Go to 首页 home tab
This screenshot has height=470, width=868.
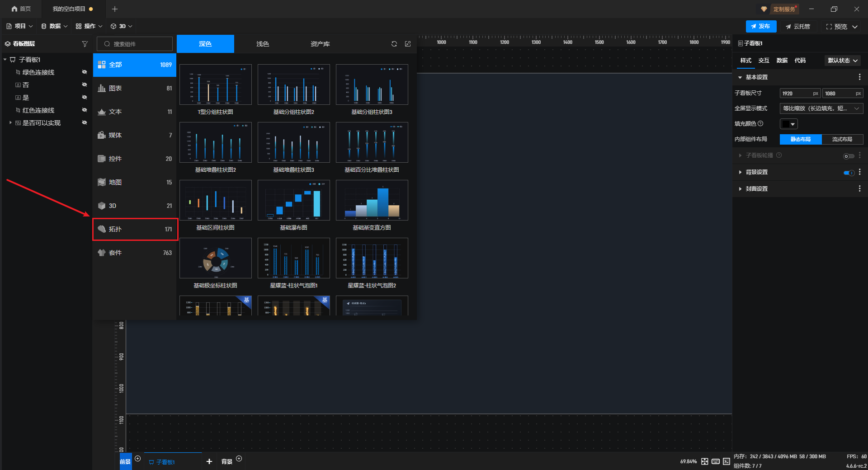pos(21,9)
